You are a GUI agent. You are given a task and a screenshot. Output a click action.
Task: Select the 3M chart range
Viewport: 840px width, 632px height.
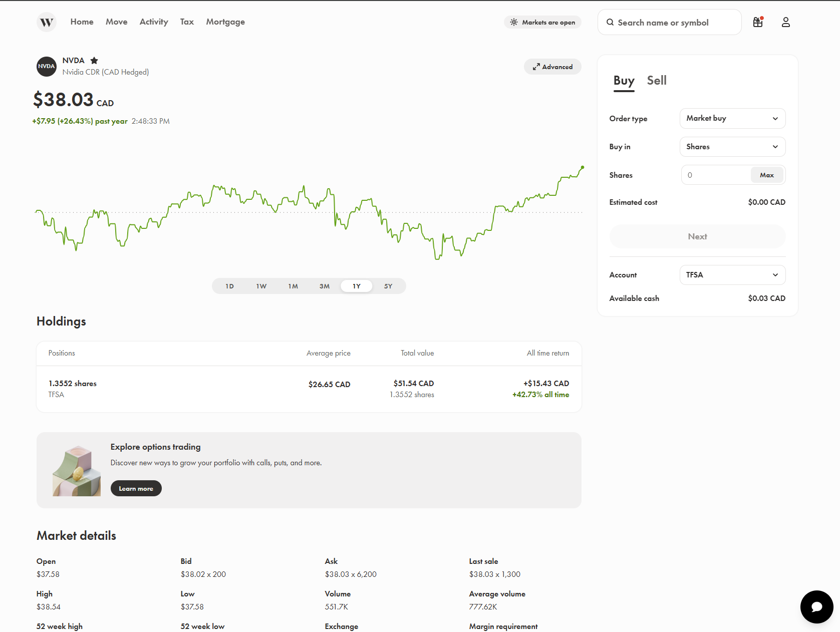(x=325, y=286)
